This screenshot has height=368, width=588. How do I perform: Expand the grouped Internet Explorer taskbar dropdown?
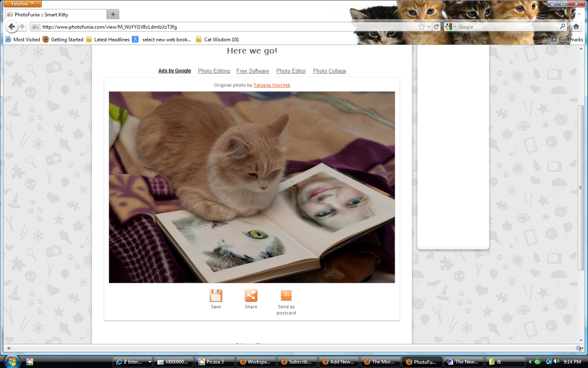pos(150,362)
